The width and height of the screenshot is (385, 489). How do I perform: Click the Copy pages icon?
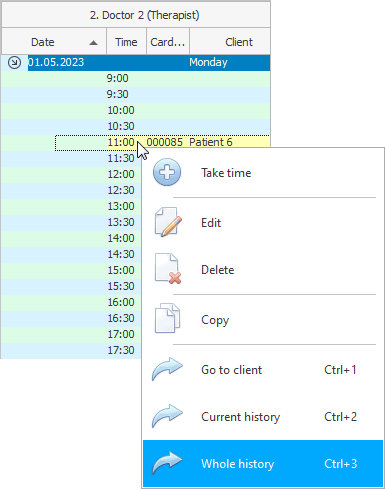(167, 318)
